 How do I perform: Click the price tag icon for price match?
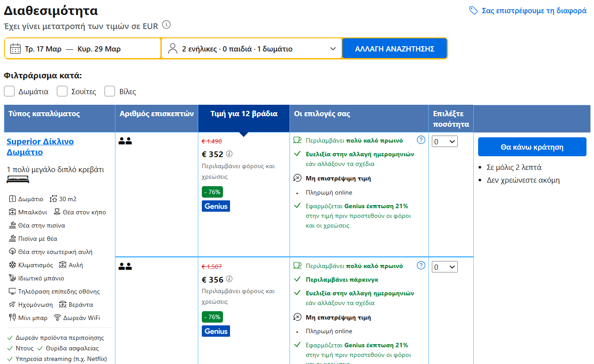coord(473,11)
